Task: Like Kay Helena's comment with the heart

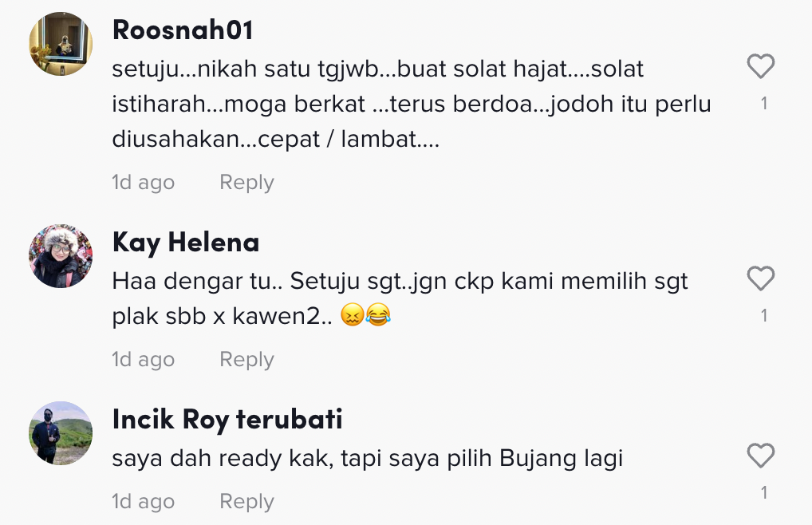Action: coord(761,278)
